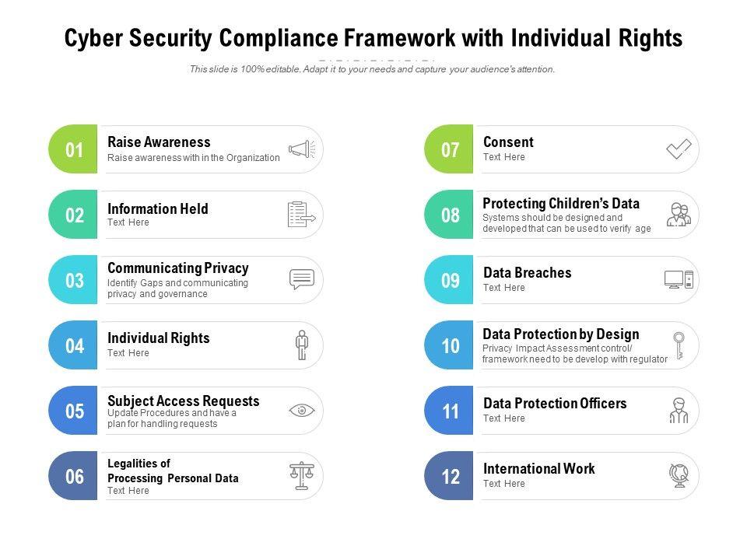Click the clipboard icon for Information Held

click(x=301, y=215)
